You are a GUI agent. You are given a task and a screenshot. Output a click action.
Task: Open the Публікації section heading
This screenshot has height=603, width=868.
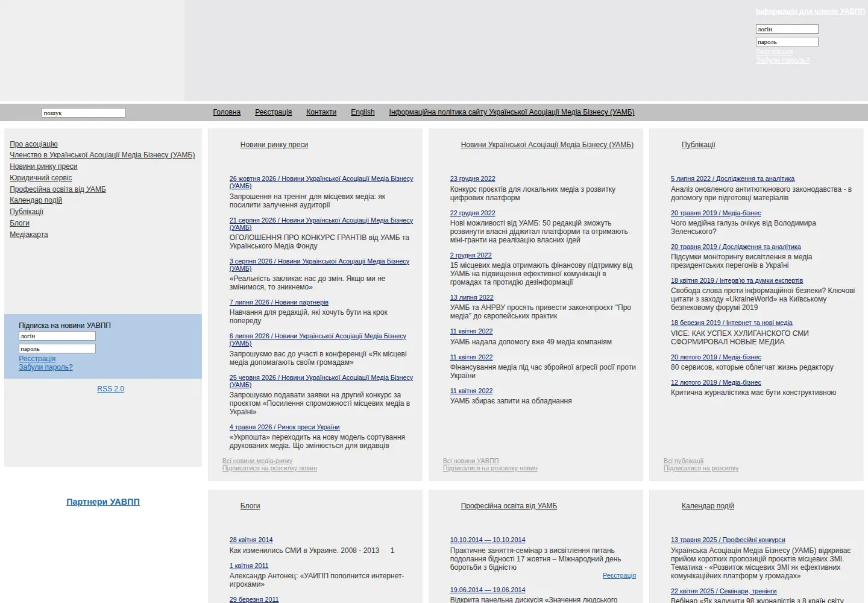pos(699,145)
